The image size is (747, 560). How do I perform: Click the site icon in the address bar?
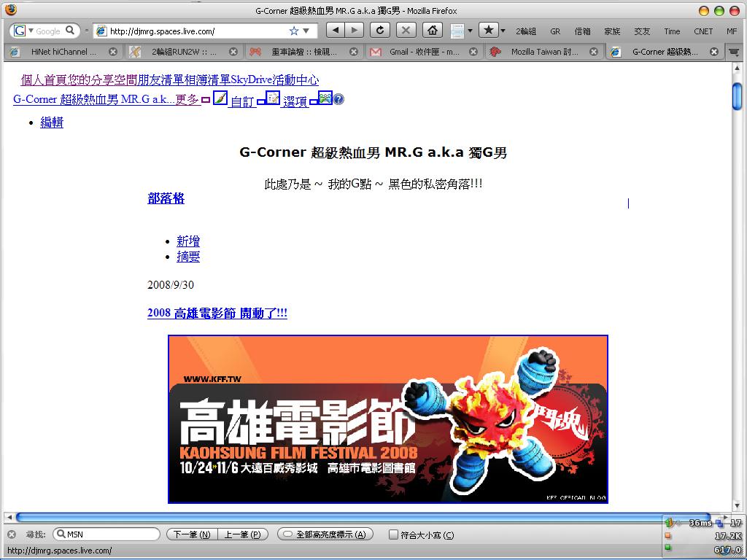tap(101, 31)
